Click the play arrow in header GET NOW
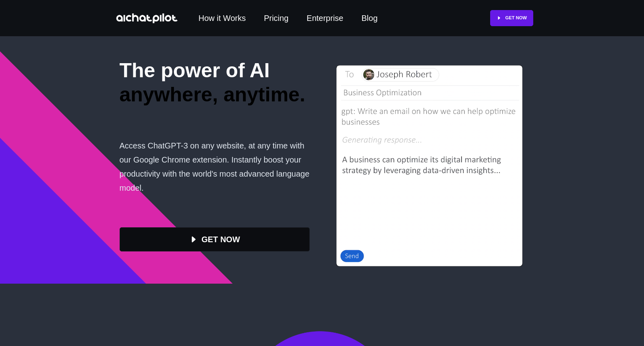 [499, 18]
